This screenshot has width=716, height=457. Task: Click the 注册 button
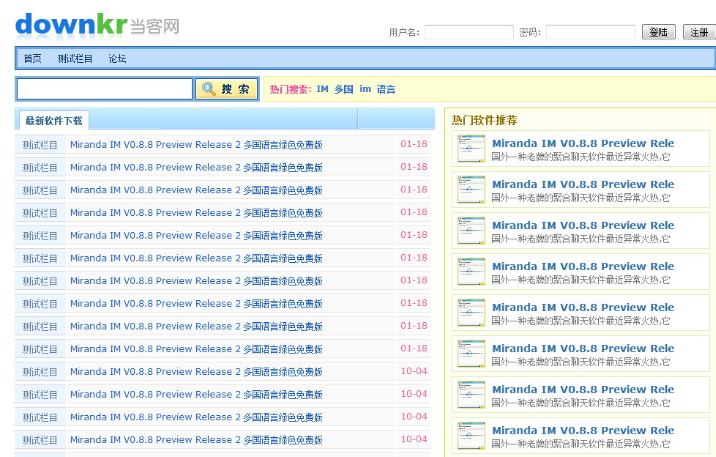pyautogui.click(x=699, y=32)
